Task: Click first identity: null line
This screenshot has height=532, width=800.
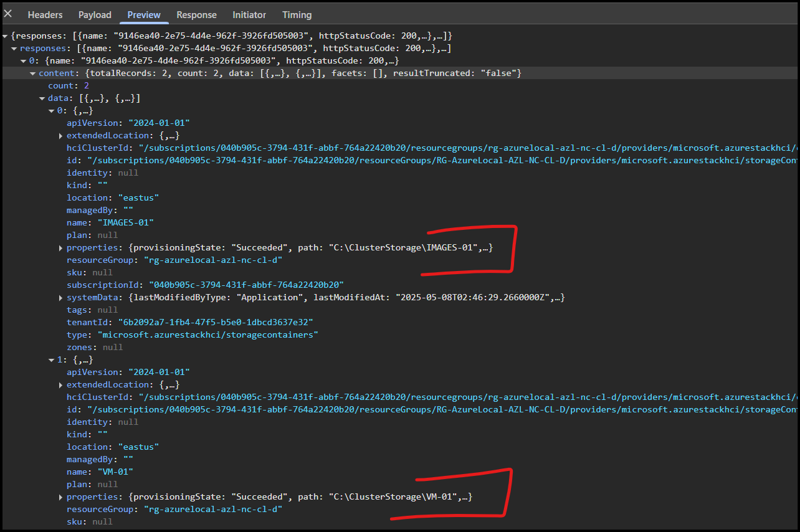Action: [x=103, y=173]
